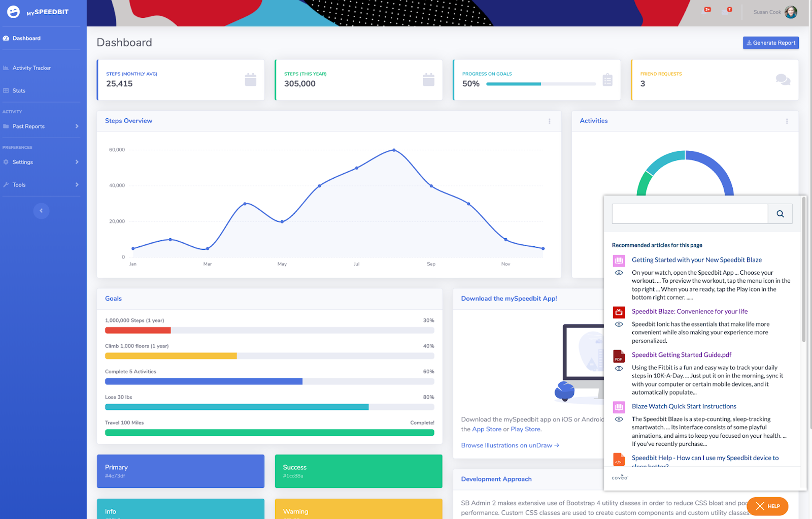Open alerts bell icon with 3+ badge

coord(706,11)
